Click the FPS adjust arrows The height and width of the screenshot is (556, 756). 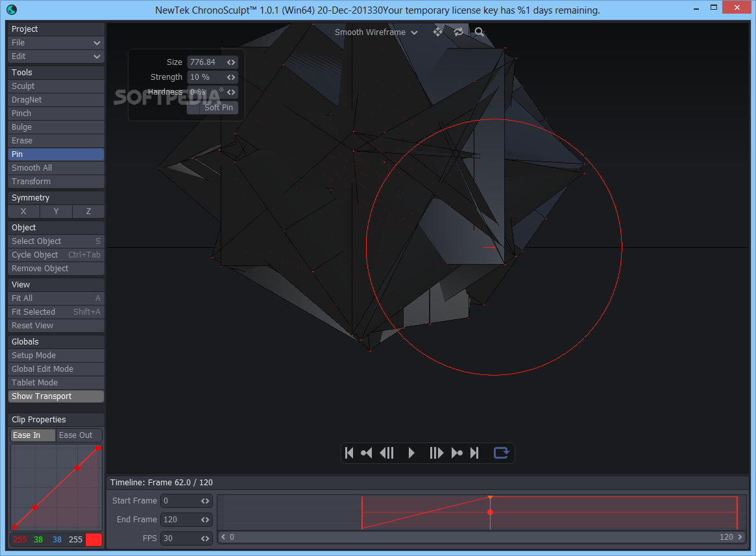[x=205, y=538]
